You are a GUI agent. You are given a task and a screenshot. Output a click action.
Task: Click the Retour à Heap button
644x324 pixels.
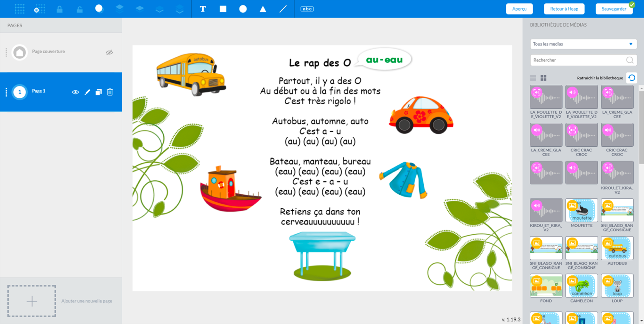pyautogui.click(x=564, y=9)
